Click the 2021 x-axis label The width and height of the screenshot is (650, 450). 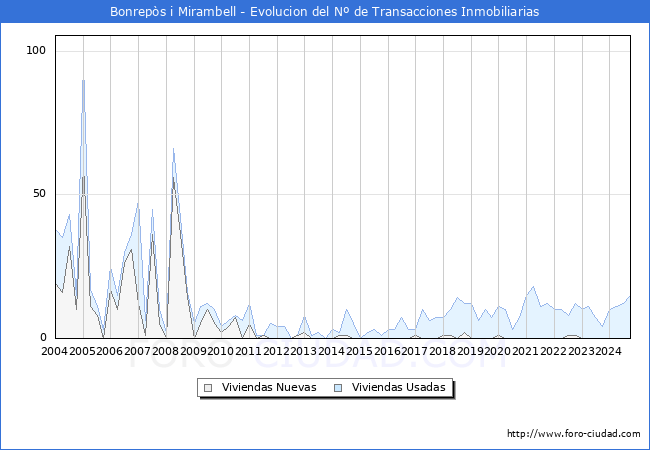525,351
